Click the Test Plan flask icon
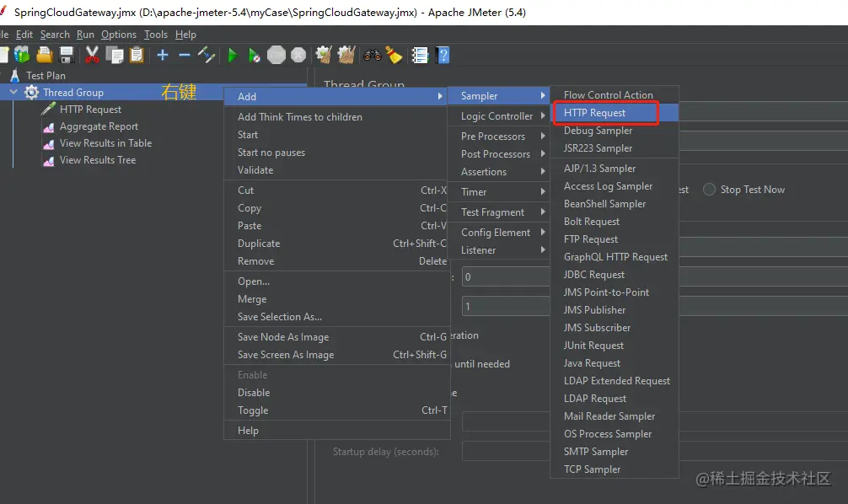This screenshot has height=504, width=848. (14, 76)
